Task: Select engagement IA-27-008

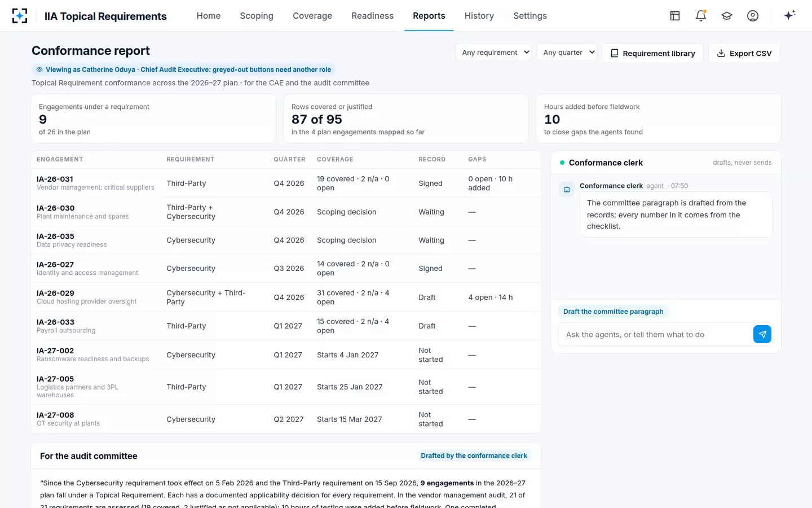Action: point(286,419)
